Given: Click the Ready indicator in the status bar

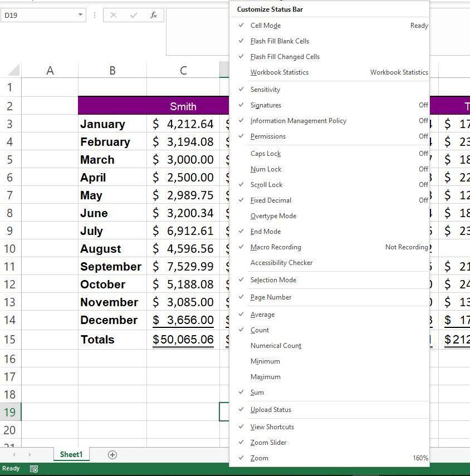Looking at the screenshot, I should [x=11, y=469].
